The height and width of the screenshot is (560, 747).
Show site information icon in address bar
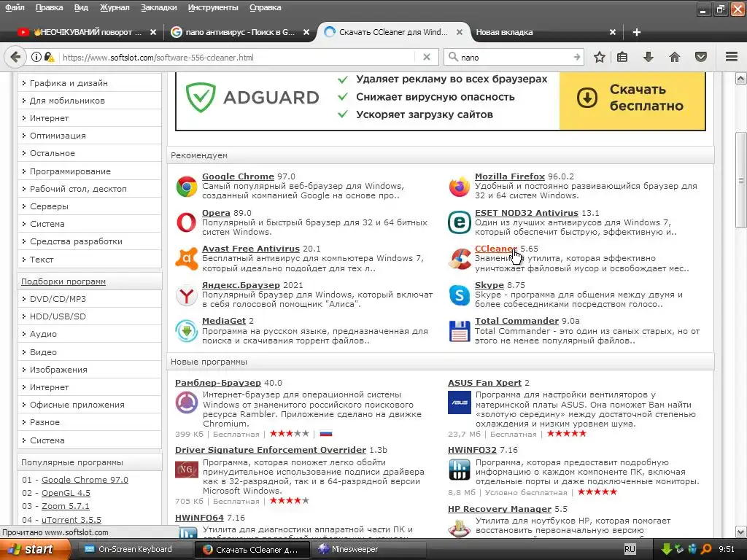36,57
